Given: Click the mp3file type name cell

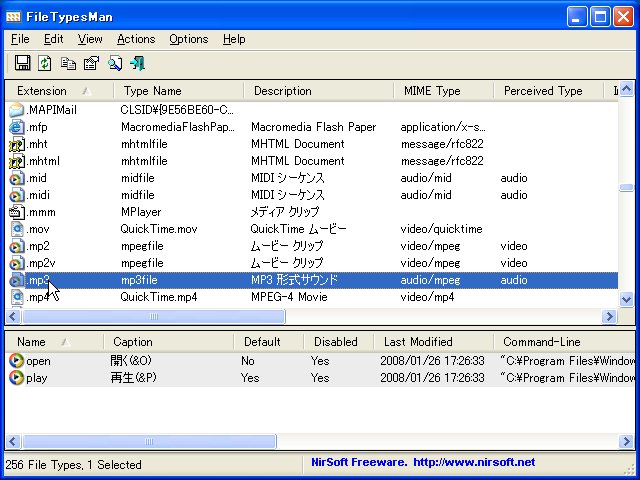Looking at the screenshot, I should click(x=139, y=280).
